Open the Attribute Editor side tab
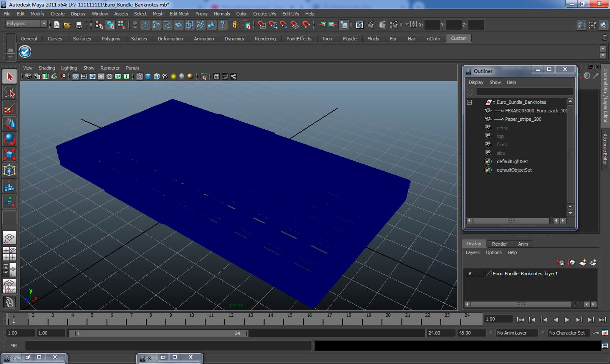This screenshot has height=364, width=610. (x=605, y=149)
